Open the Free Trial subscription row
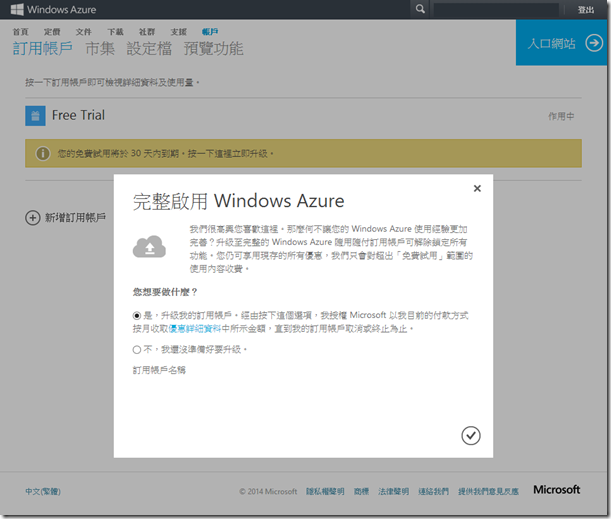 point(303,116)
